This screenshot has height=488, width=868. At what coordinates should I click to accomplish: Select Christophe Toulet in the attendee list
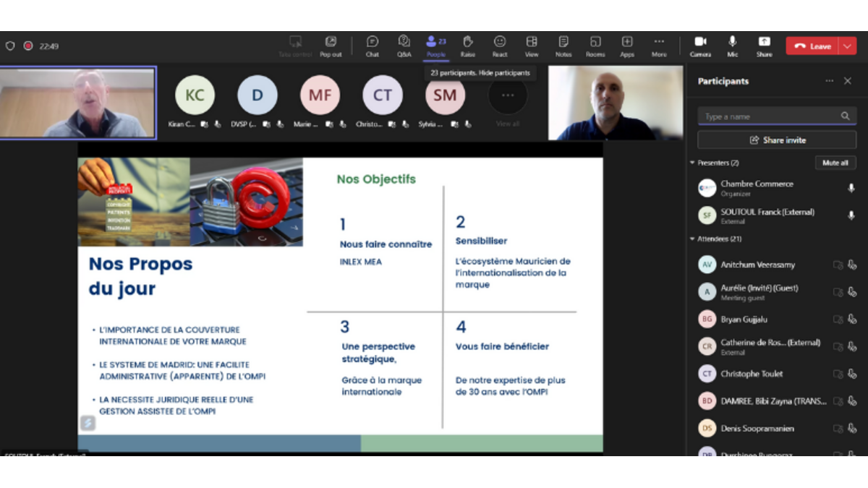pyautogui.click(x=752, y=374)
